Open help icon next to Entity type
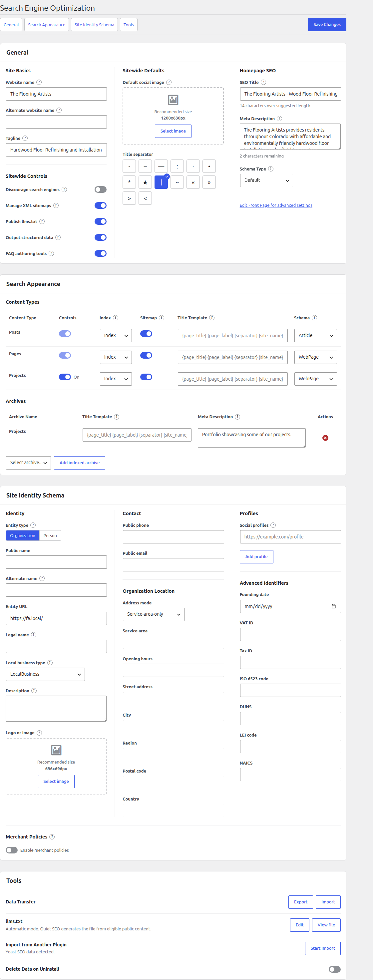The width and height of the screenshot is (373, 980). [x=33, y=525]
